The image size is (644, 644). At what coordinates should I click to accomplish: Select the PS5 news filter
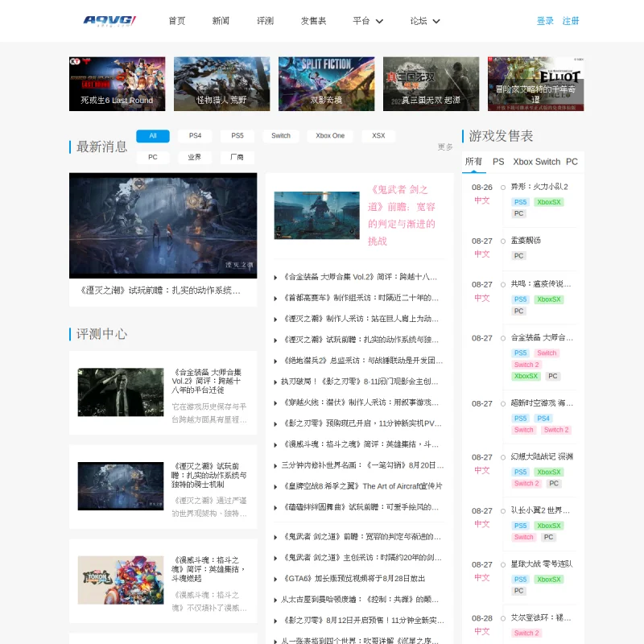coord(237,136)
